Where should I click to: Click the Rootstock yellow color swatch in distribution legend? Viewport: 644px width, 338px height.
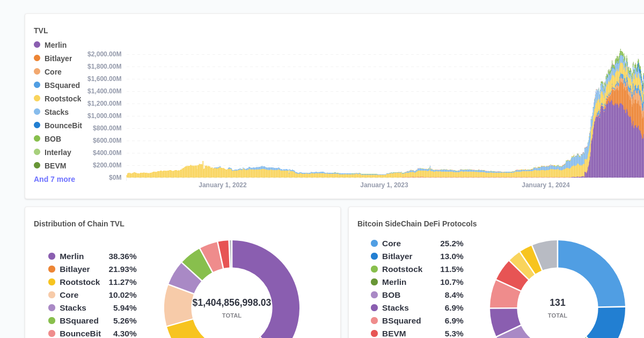coord(52,282)
